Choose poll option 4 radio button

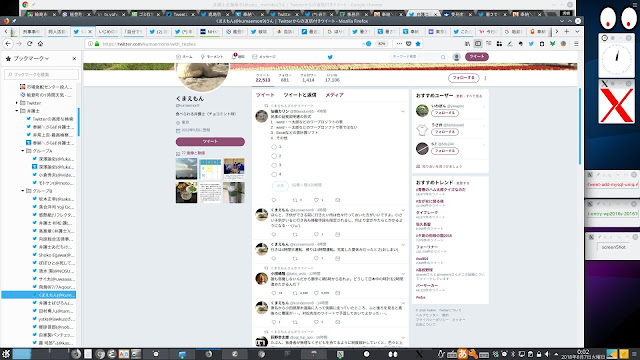(x=274, y=174)
